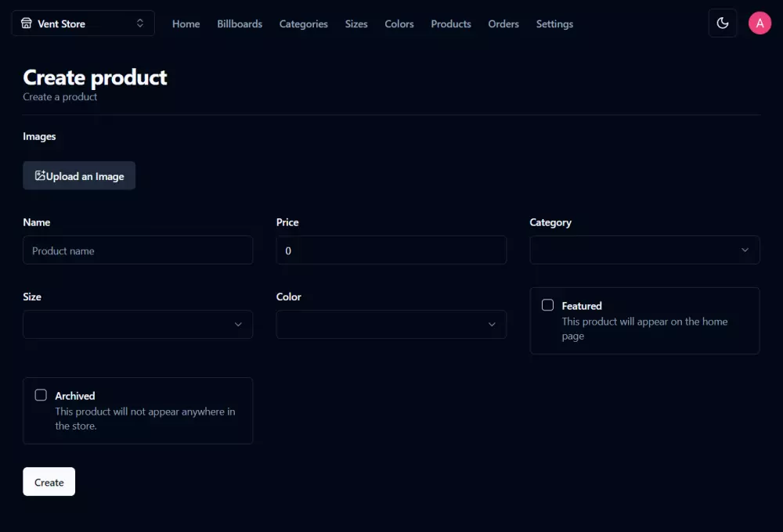The width and height of the screenshot is (783, 532).
Task: Click the Price input field
Action: tap(391, 250)
